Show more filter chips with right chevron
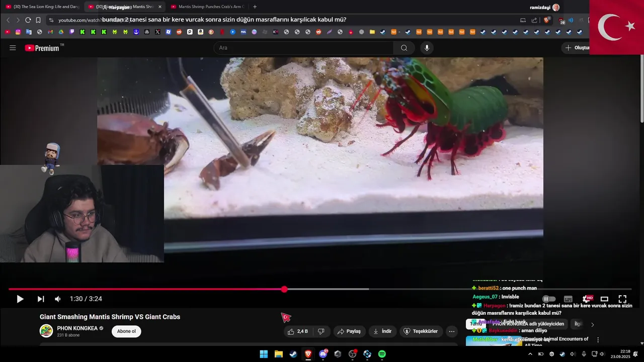This screenshot has height=362, width=644. [x=592, y=325]
